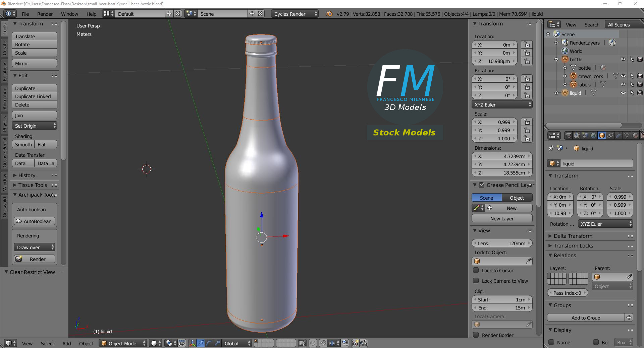Click the Translate button

coord(35,36)
